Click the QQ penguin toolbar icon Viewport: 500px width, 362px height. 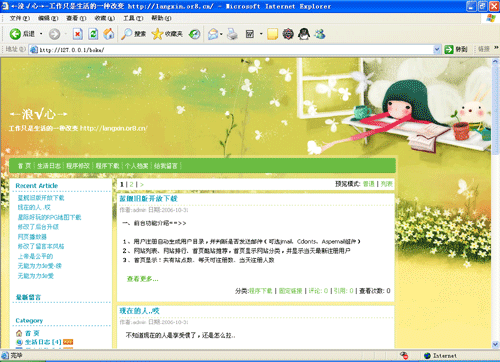pos(304,34)
